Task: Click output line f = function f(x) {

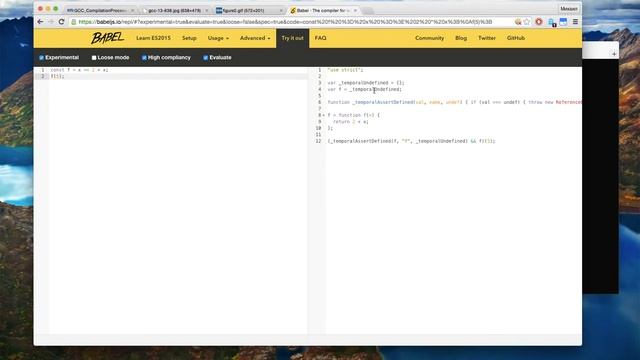Action: tap(353, 116)
